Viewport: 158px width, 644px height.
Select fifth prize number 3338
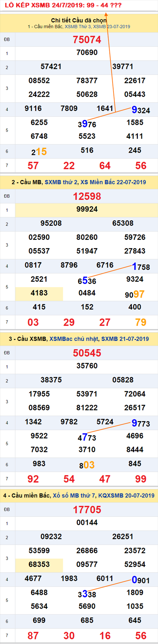87,594
